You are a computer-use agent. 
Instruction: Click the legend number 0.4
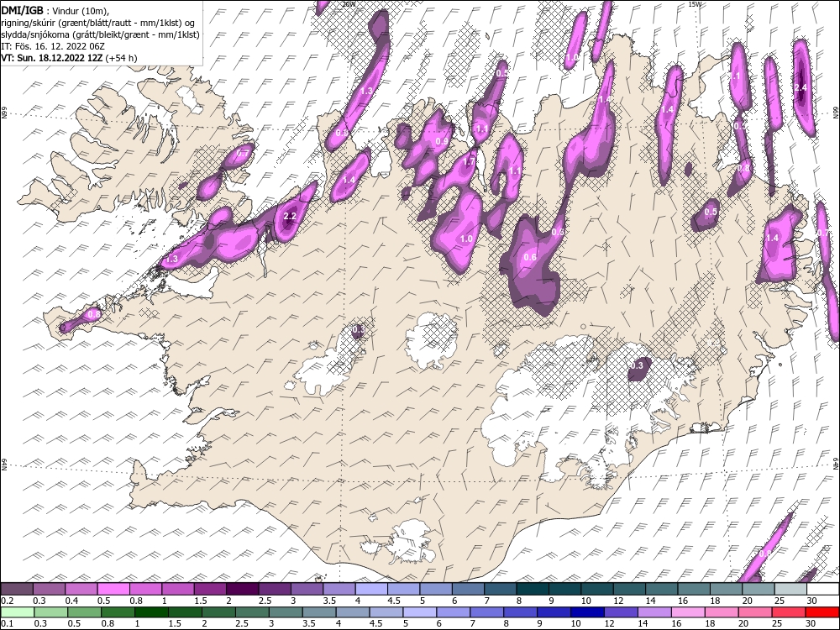tap(71, 601)
